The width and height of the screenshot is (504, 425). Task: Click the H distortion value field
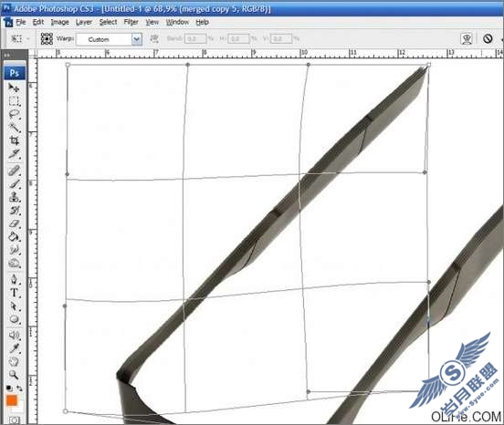238,39
